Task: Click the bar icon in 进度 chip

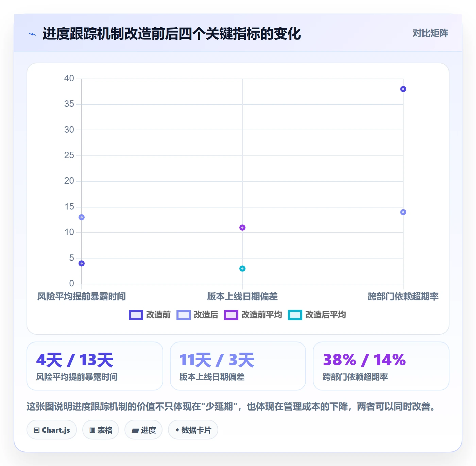Action: pyautogui.click(x=135, y=431)
